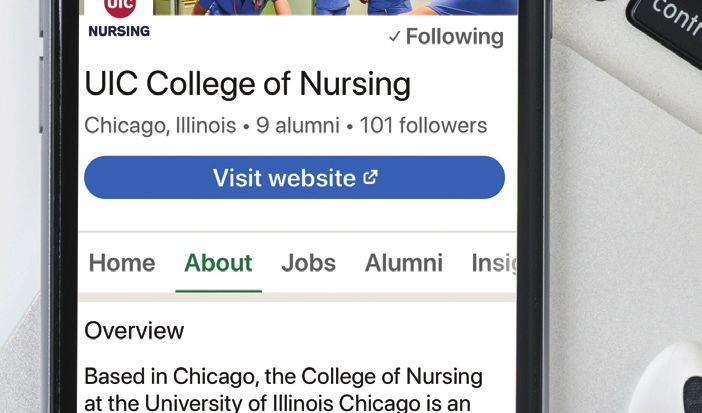Click the Chicago, Illinois location text
The width and height of the screenshot is (702, 413).
(x=160, y=126)
